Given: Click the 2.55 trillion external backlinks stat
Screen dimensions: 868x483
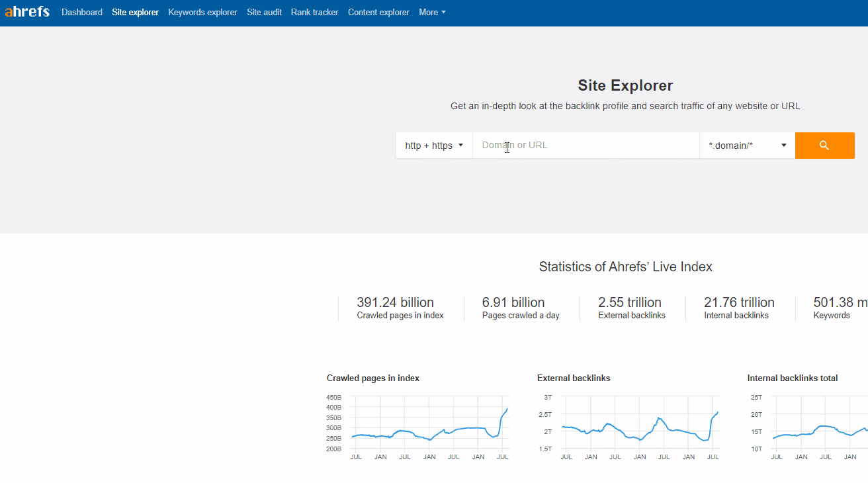Looking at the screenshot, I should tap(630, 306).
